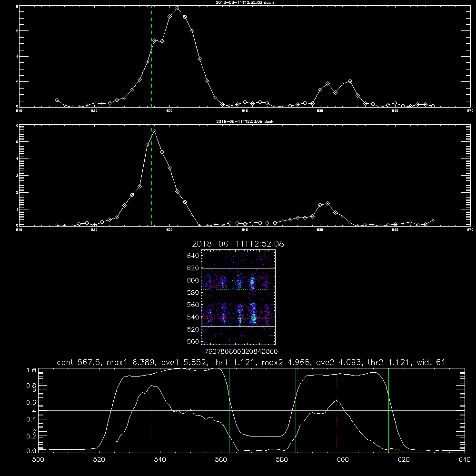Viewport: 476px width, 476px height.
Task: Click the '520' y-axis label beside spectral image
Action: [193, 329]
